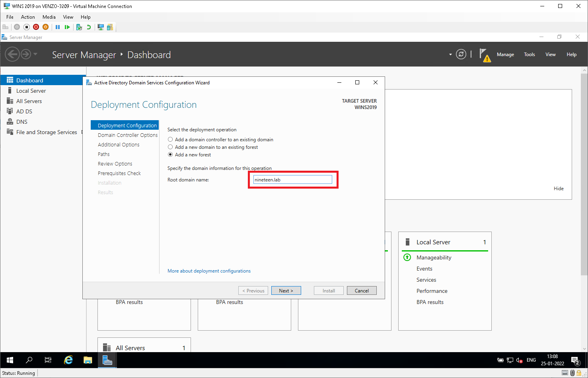This screenshot has height=378, width=588.
Task: Click Hide in the welcome tile
Action: pos(559,189)
